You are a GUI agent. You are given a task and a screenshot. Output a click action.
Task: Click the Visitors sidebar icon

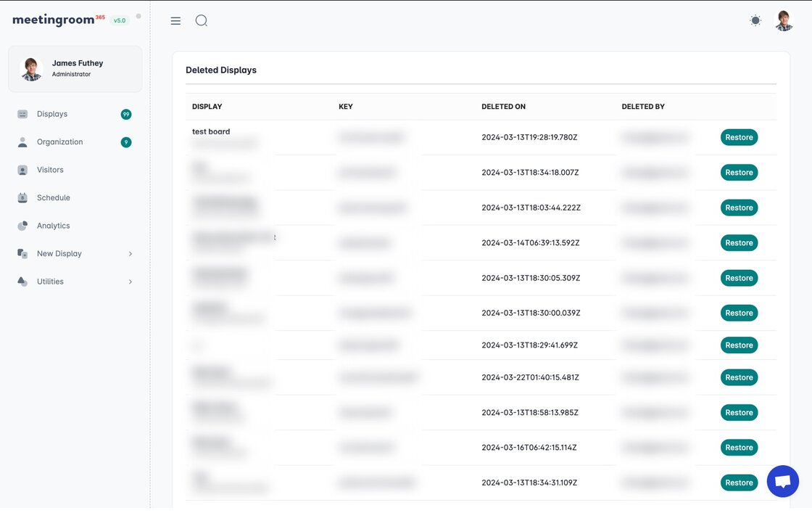tap(22, 170)
